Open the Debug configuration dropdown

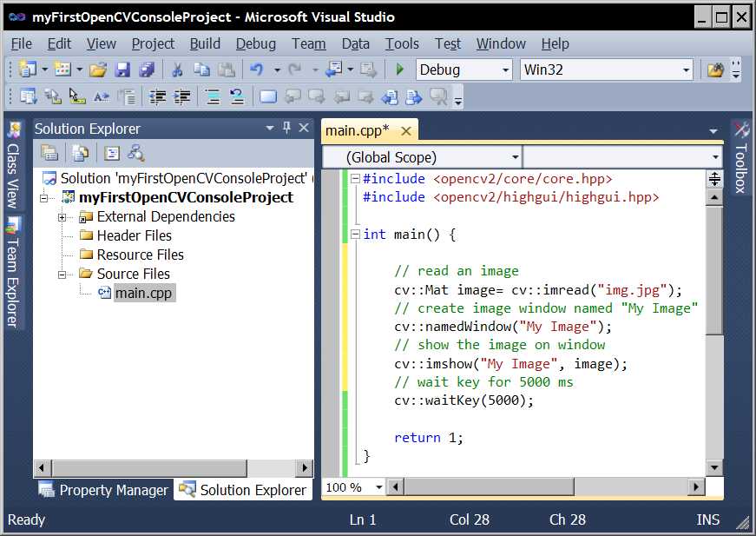[505, 70]
